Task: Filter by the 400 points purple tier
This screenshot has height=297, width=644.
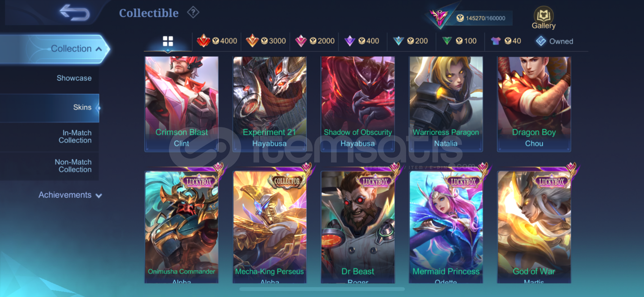Action: pos(362,41)
